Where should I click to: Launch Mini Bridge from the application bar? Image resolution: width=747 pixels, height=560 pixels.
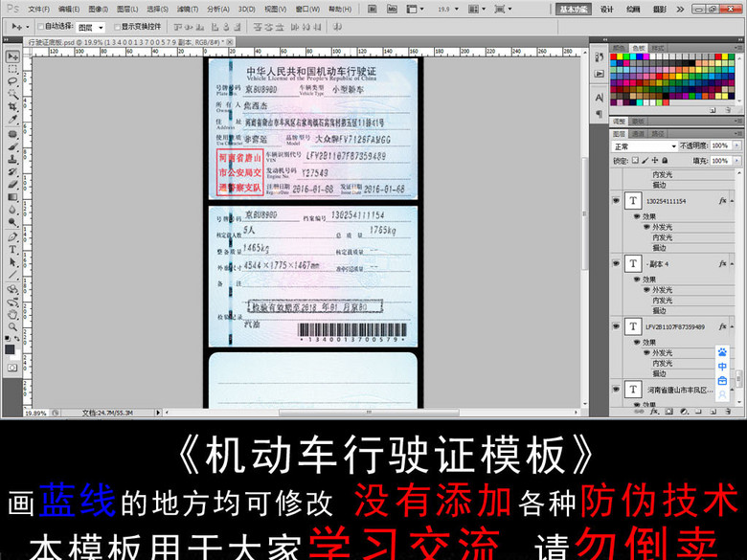pos(392,9)
